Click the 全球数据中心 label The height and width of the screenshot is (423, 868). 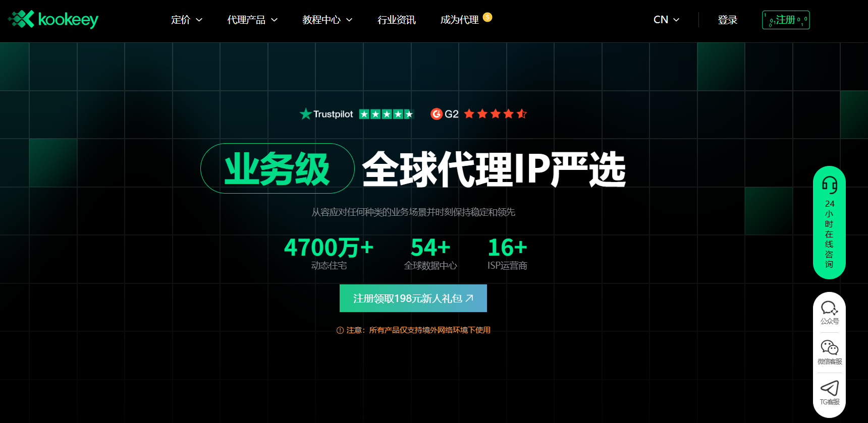point(430,266)
